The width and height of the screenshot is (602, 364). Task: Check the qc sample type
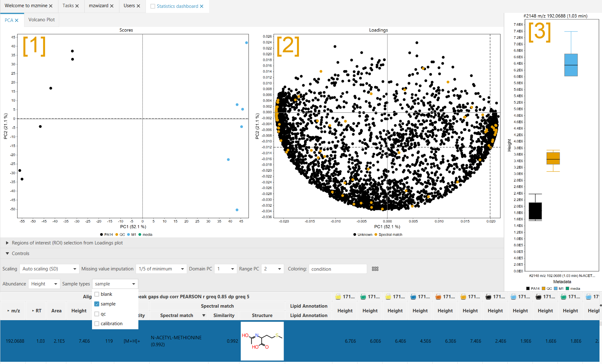(x=97, y=314)
